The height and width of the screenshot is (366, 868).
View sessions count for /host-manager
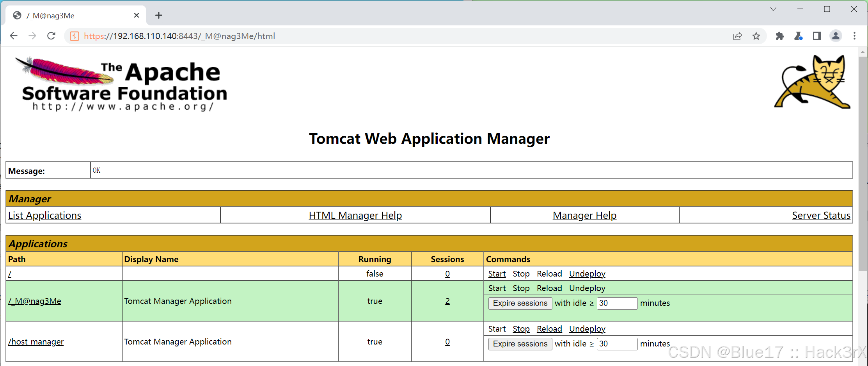[447, 342]
